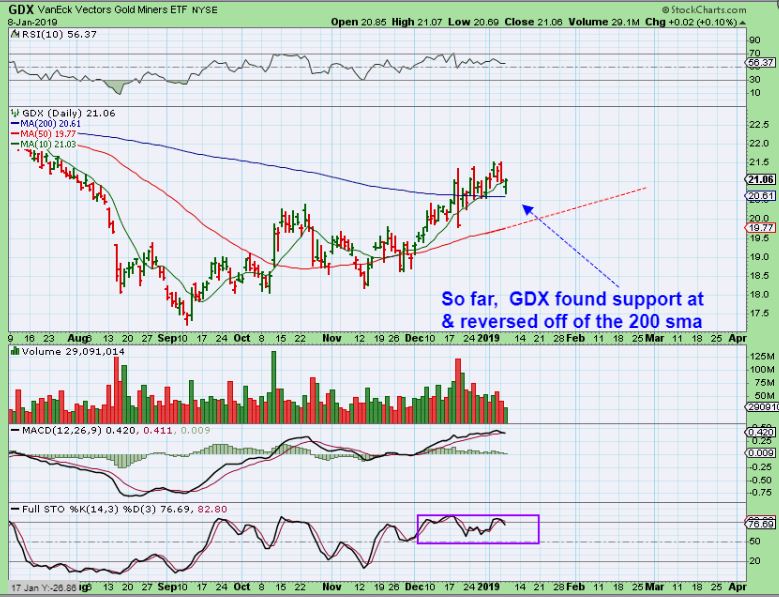The width and height of the screenshot is (779, 597).
Task: Click the 50M volume axis label
Action: [763, 396]
